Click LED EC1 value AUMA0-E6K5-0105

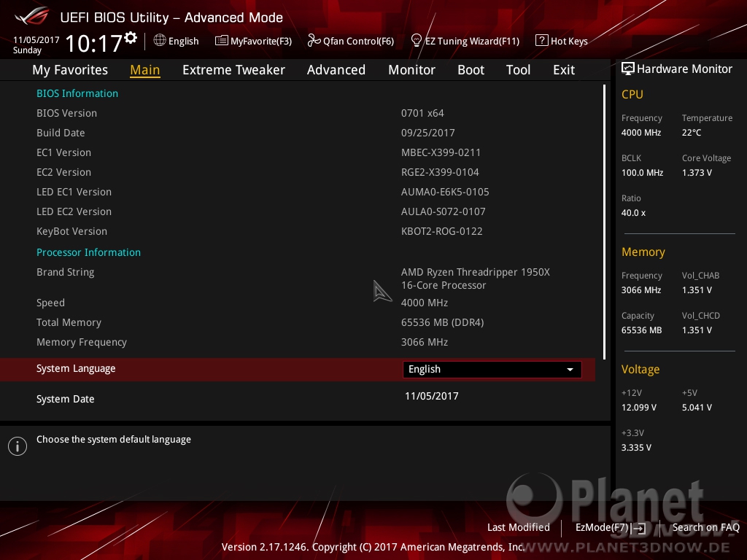click(445, 192)
